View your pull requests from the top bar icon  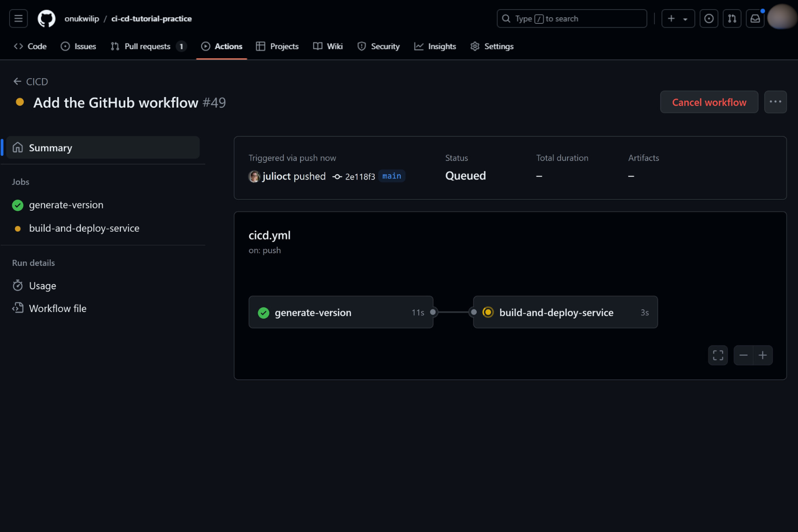point(732,18)
